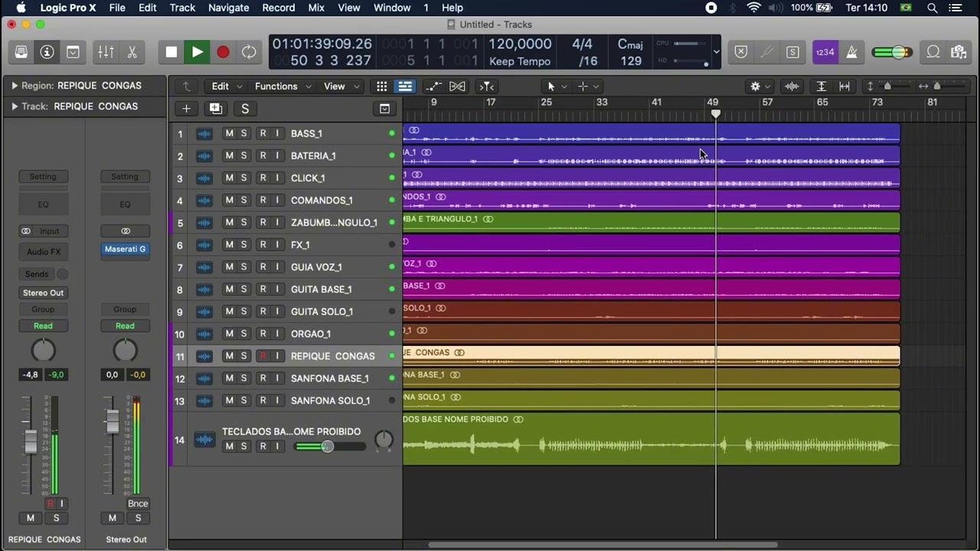Duplicate track using the duplicate icon
The image size is (980, 551).
[215, 109]
